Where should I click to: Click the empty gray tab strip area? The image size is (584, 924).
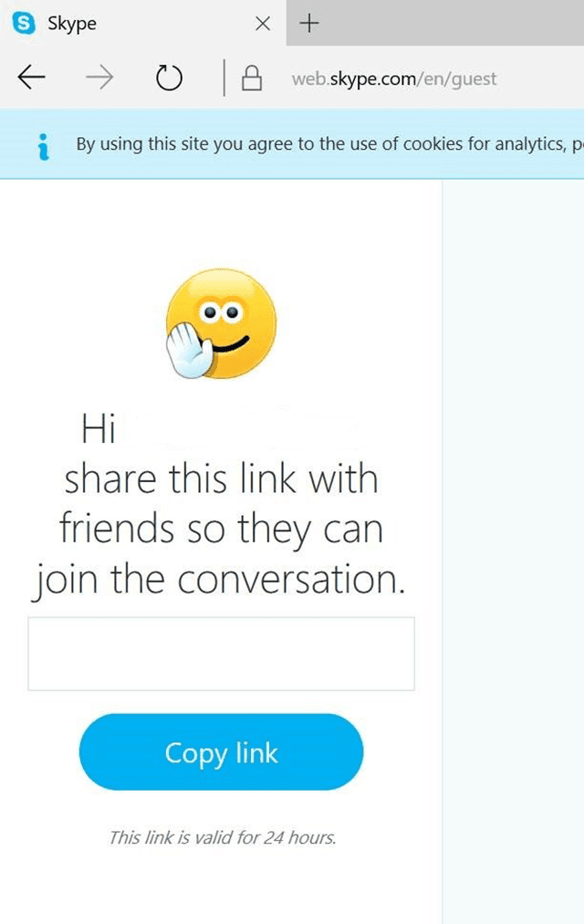pos(451,23)
